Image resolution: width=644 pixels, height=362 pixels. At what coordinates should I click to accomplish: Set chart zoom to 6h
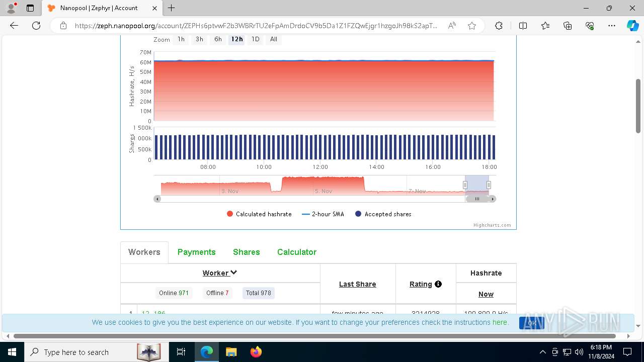(218, 39)
